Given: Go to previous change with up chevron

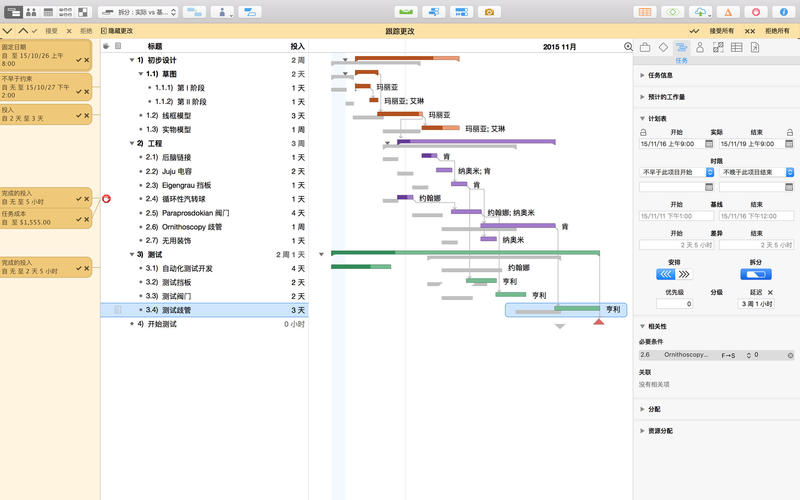Looking at the screenshot, I should coord(23,31).
